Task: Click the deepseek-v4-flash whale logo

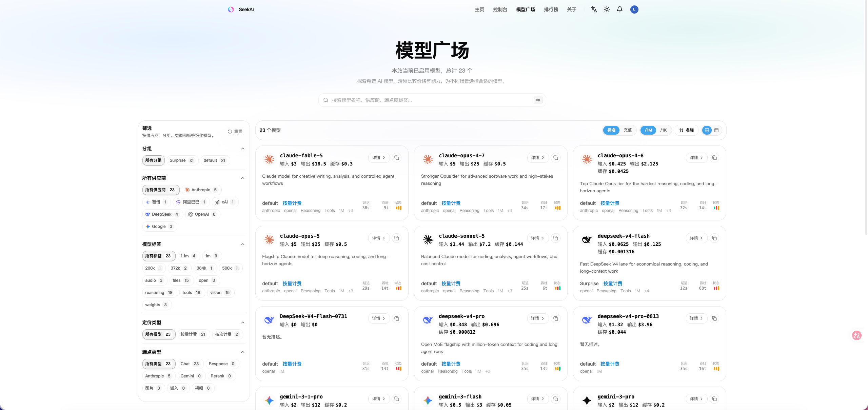Action: tap(587, 240)
